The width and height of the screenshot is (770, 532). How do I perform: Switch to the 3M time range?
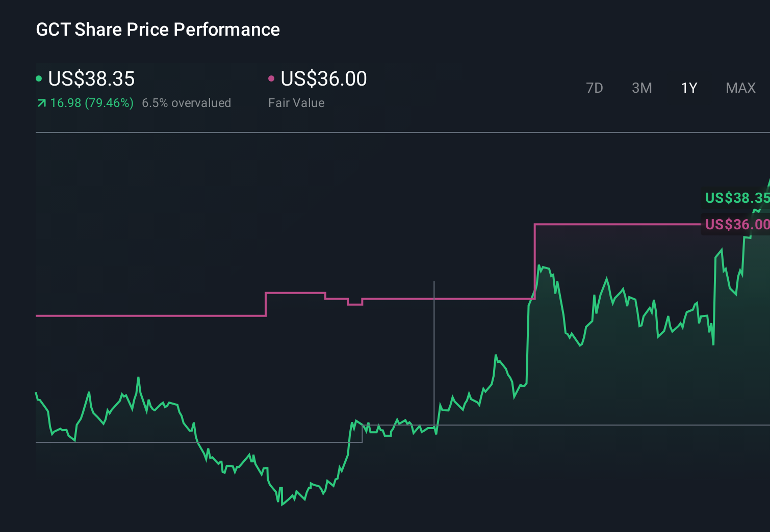pyautogui.click(x=641, y=88)
